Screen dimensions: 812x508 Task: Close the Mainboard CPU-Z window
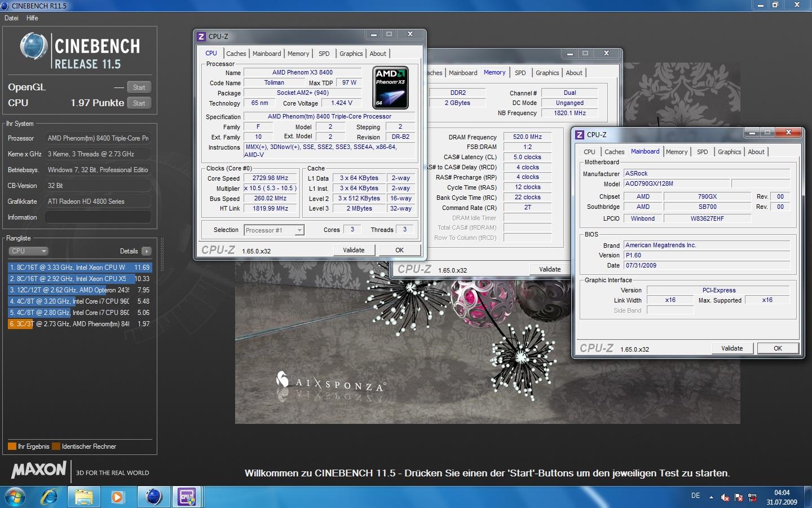pyautogui.click(x=788, y=132)
